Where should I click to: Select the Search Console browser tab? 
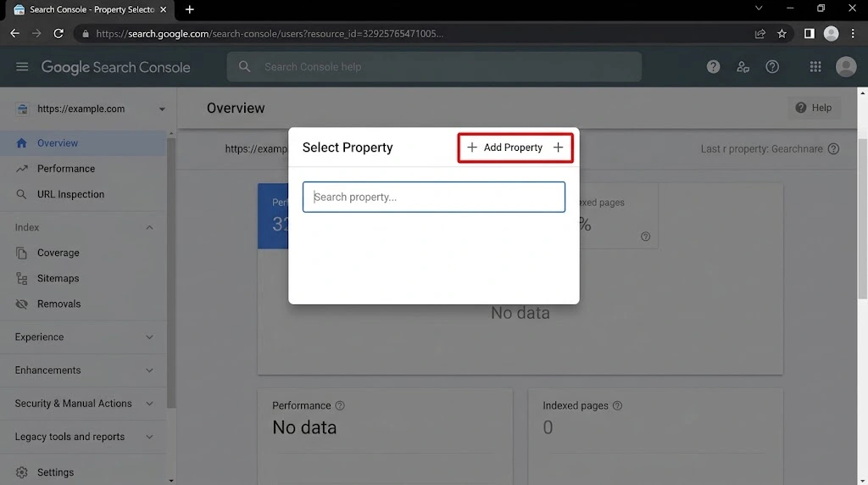coord(88,9)
